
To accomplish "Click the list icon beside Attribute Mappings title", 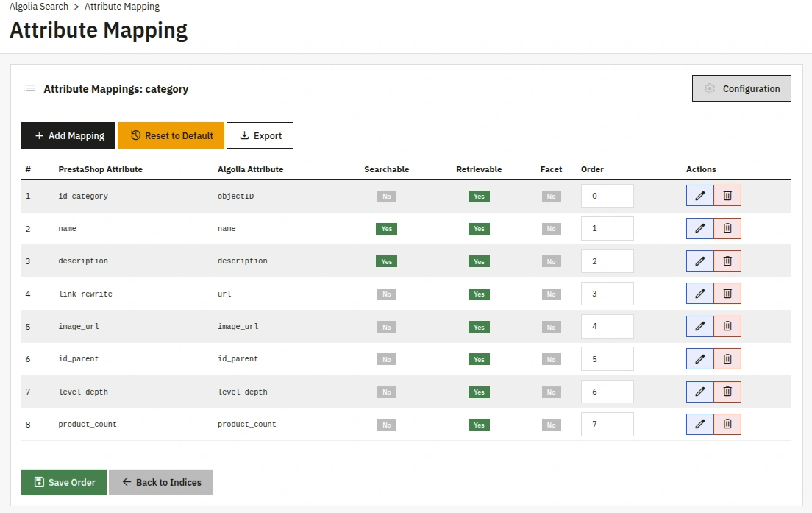I will point(29,88).
